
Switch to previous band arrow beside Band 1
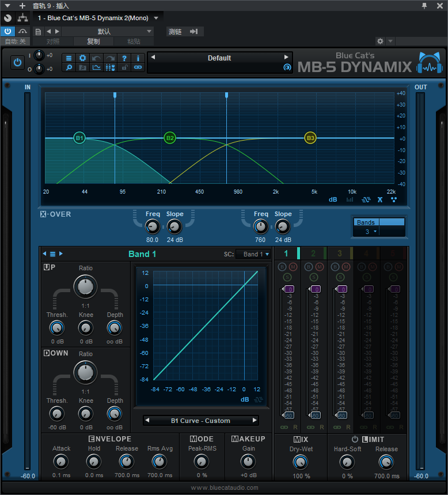[x=44, y=254]
